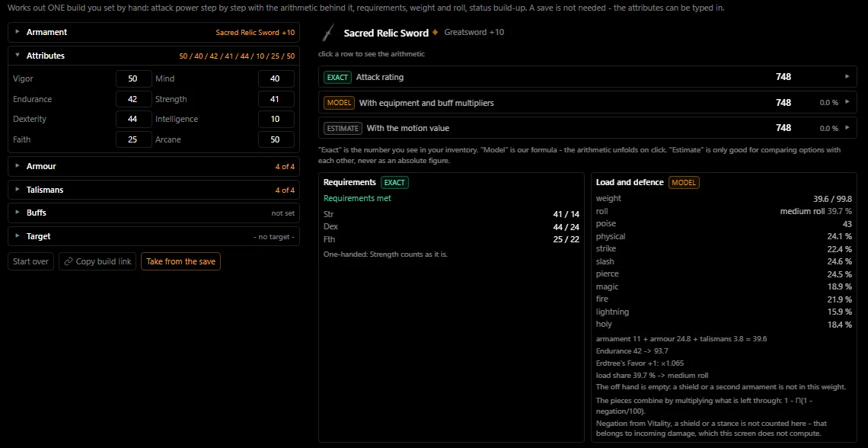Screen dimensions: 868x448
Task: Unfold the With the motion value row
Action: [x=588, y=128]
